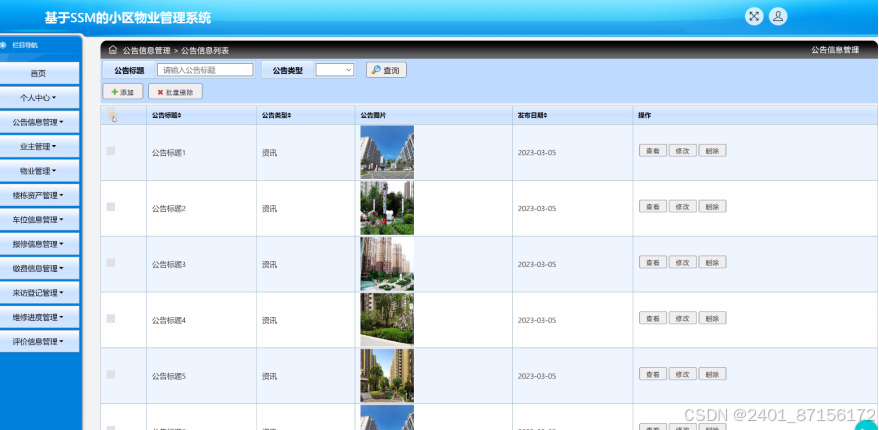Click the red X 批量删除 button

pyautogui.click(x=175, y=92)
